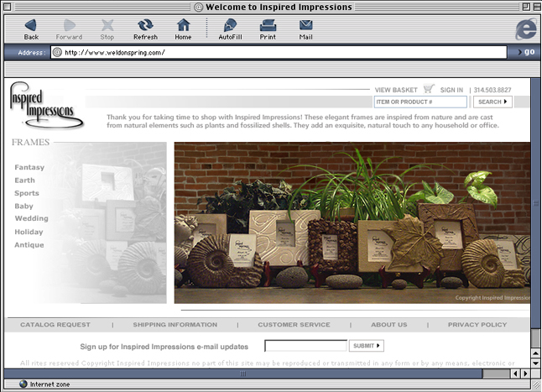Select the Wedding frames category
The width and height of the screenshot is (542, 392).
pos(31,219)
